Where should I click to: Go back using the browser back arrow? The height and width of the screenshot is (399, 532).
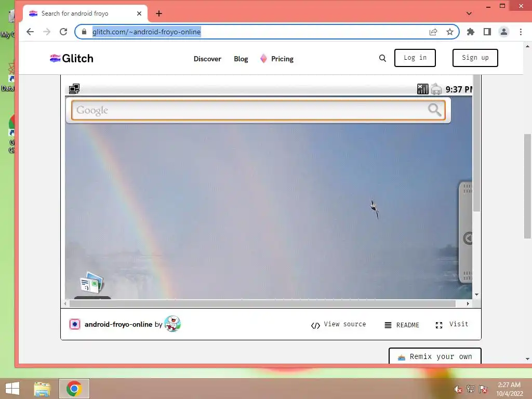30,32
